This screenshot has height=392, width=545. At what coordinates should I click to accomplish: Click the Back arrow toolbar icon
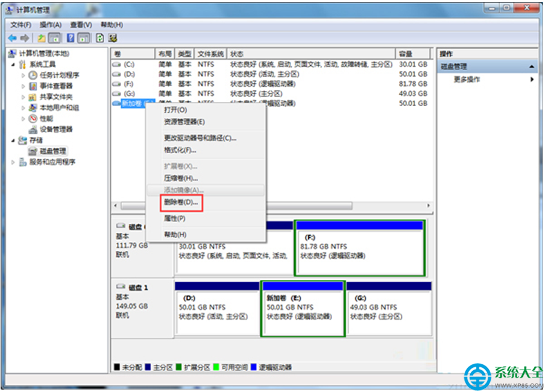(13, 38)
